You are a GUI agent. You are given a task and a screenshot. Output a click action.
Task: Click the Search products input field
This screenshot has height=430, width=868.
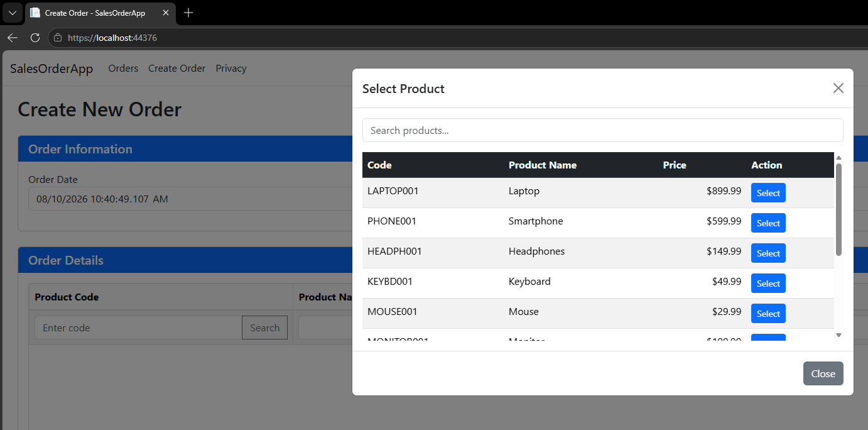tap(602, 130)
